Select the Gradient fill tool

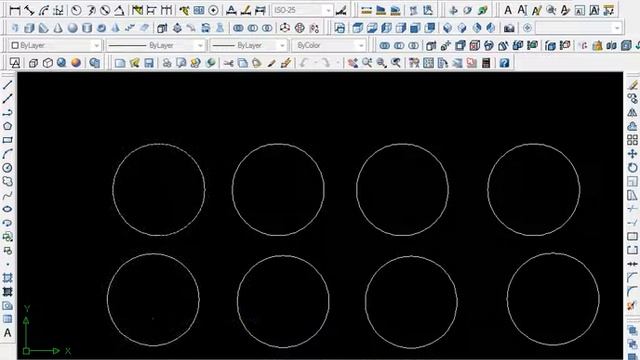click(x=7, y=292)
